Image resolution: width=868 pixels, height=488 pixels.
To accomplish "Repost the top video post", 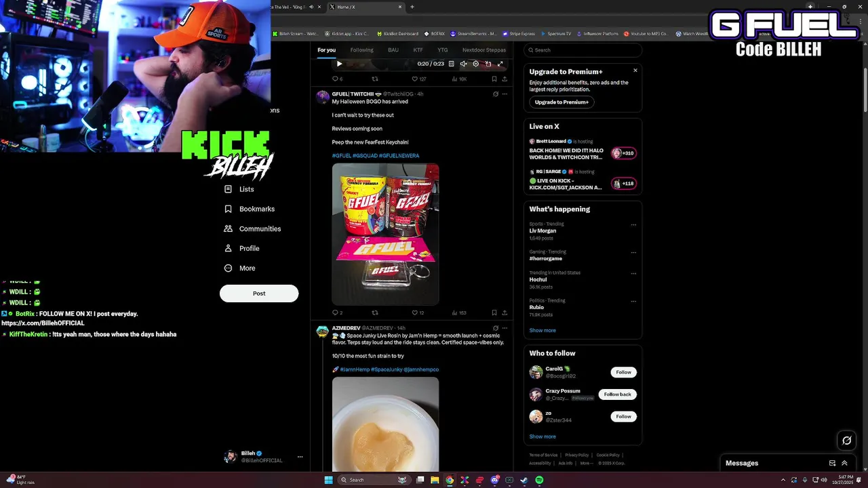I will (375, 79).
